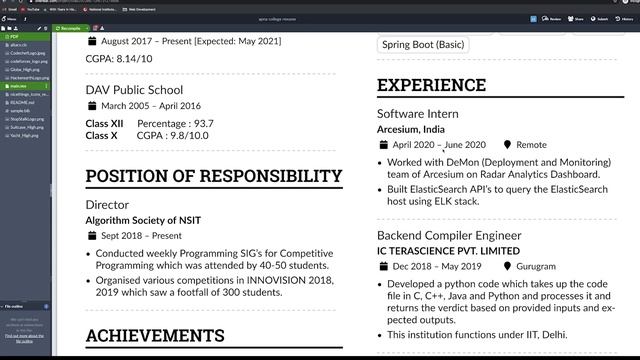Open the logs and output files icon
The height and width of the screenshot is (360, 640).
pyautogui.click(x=96, y=28)
